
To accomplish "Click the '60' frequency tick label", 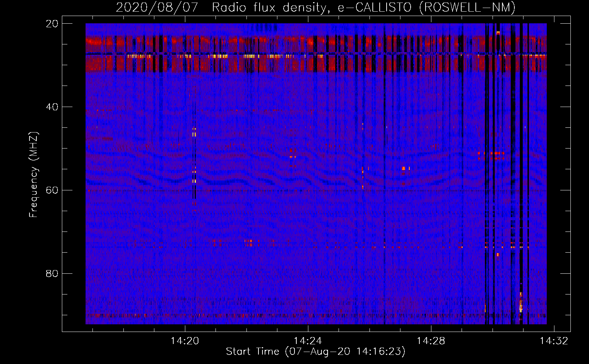I will [52, 190].
